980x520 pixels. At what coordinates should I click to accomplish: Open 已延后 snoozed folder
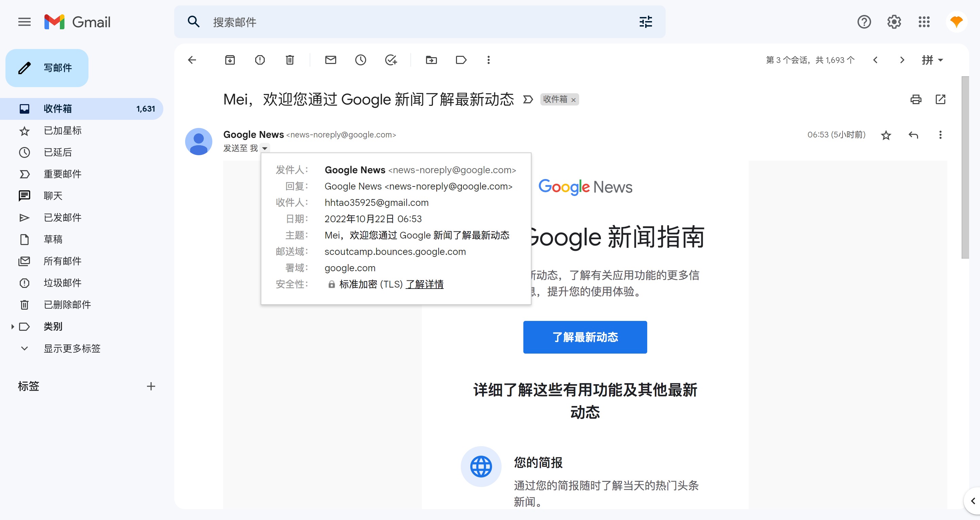(81, 152)
